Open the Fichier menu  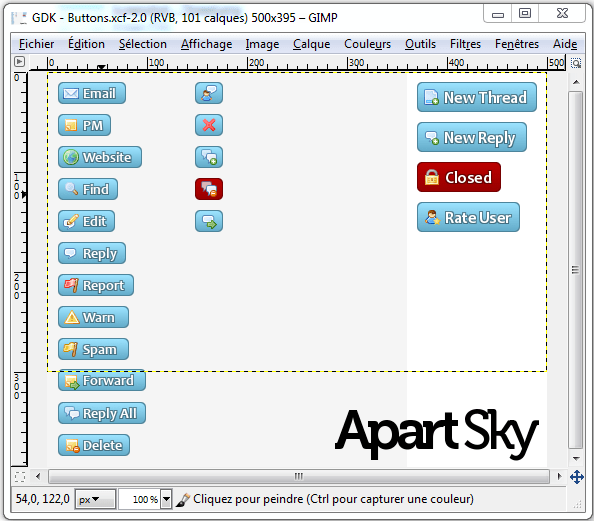(36, 44)
